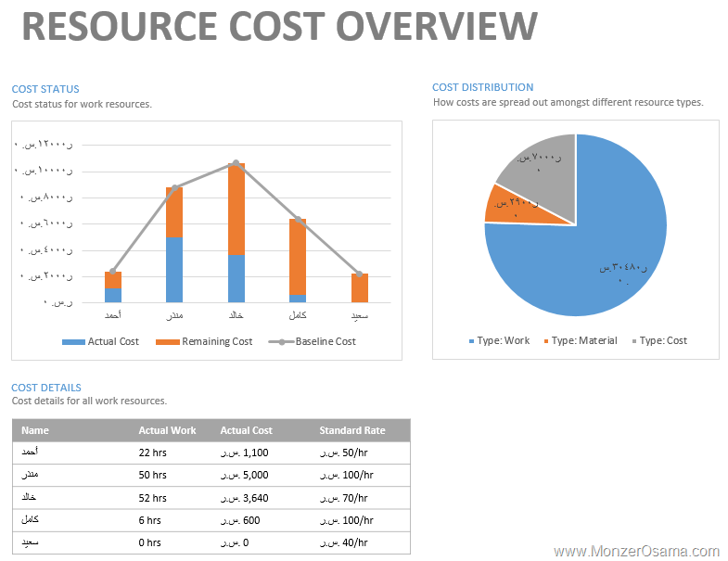Click the Type: Work legend entry

click(x=500, y=341)
